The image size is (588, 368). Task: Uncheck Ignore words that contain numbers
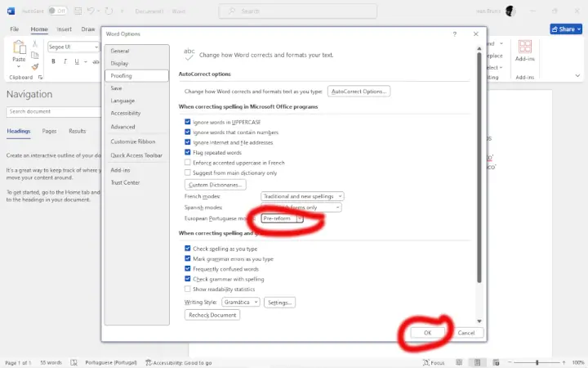tap(188, 132)
